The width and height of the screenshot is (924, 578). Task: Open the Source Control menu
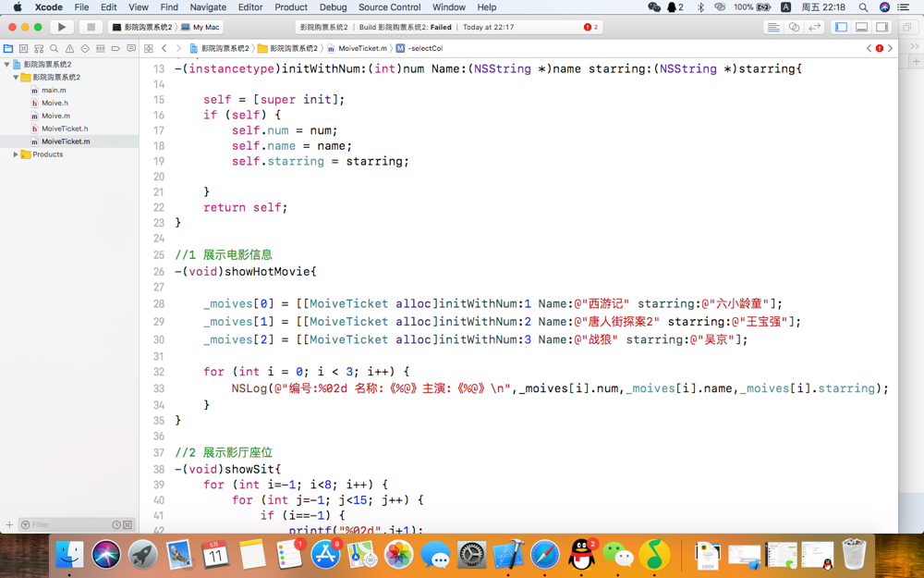pyautogui.click(x=390, y=7)
